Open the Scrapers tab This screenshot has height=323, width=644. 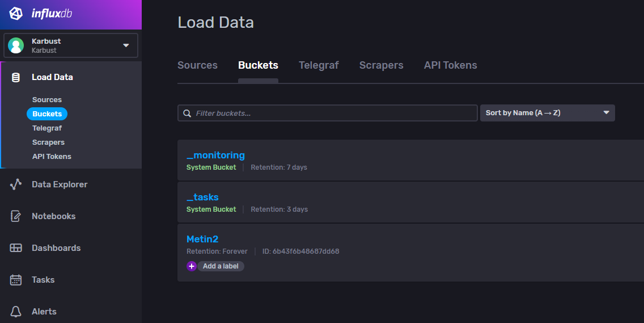pyautogui.click(x=381, y=65)
